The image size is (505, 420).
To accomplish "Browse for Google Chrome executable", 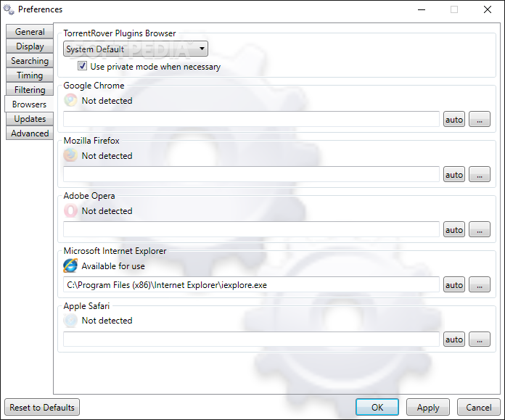I will click(480, 119).
